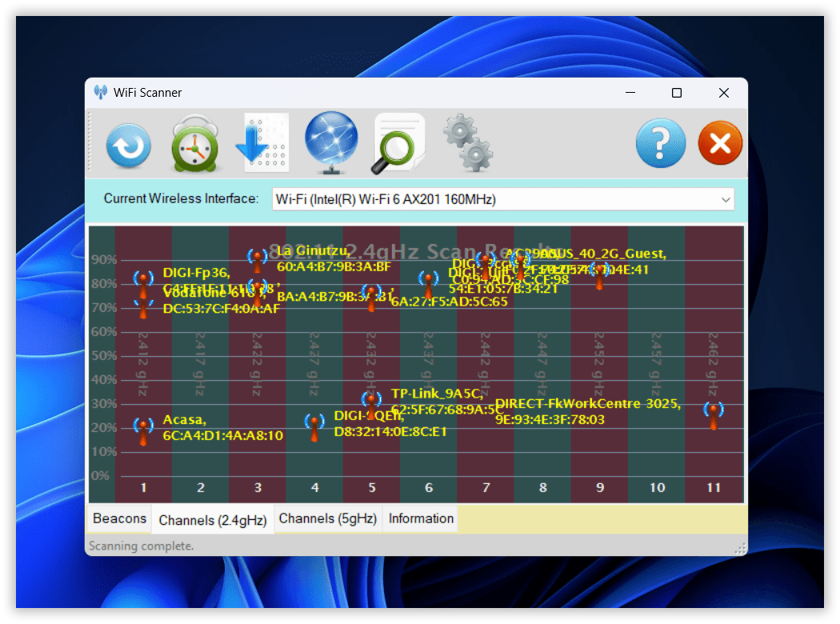Click the La Ginutzu network label
This screenshot has width=840, height=624.
(x=314, y=250)
